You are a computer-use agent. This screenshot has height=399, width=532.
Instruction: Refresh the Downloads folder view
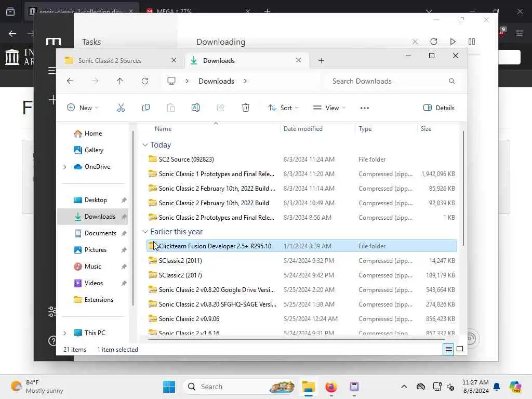[145, 81]
